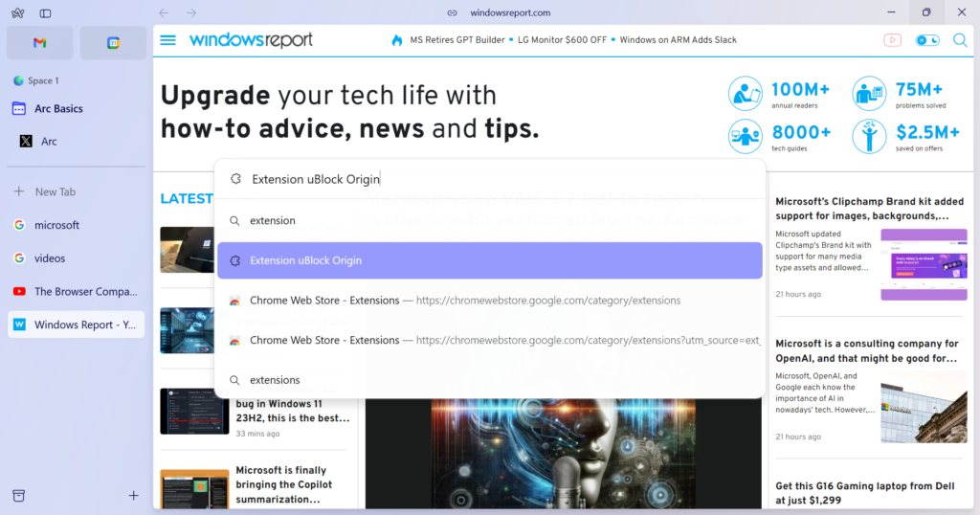Open the Clipchamp article thumbnail
Viewport: 980px width, 515px height.
[x=924, y=264]
